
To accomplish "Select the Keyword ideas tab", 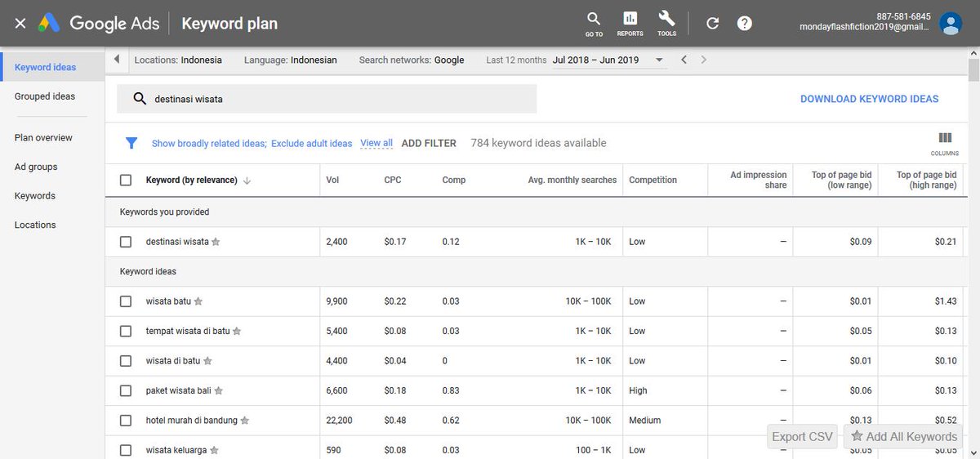I will (52, 67).
